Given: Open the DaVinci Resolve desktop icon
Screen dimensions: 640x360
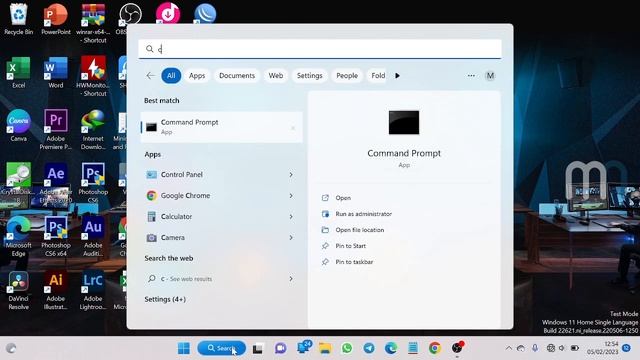Looking at the screenshot, I should [x=18, y=290].
